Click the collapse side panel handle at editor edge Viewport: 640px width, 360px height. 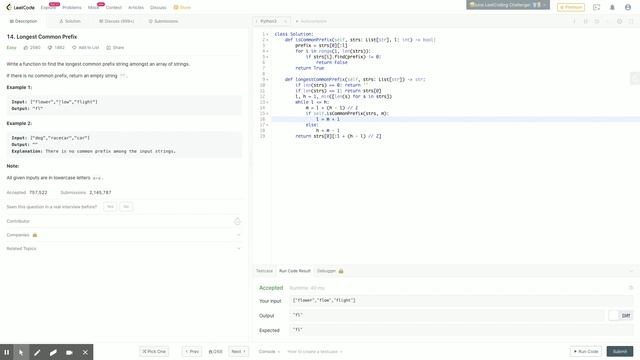pos(635,78)
